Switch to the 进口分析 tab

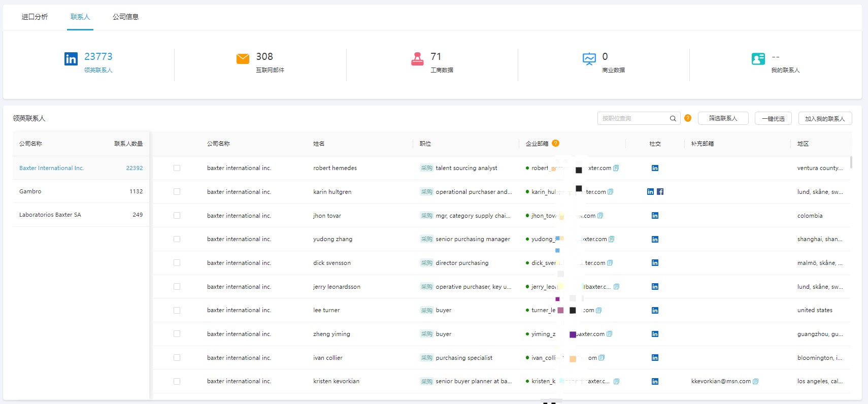point(35,17)
